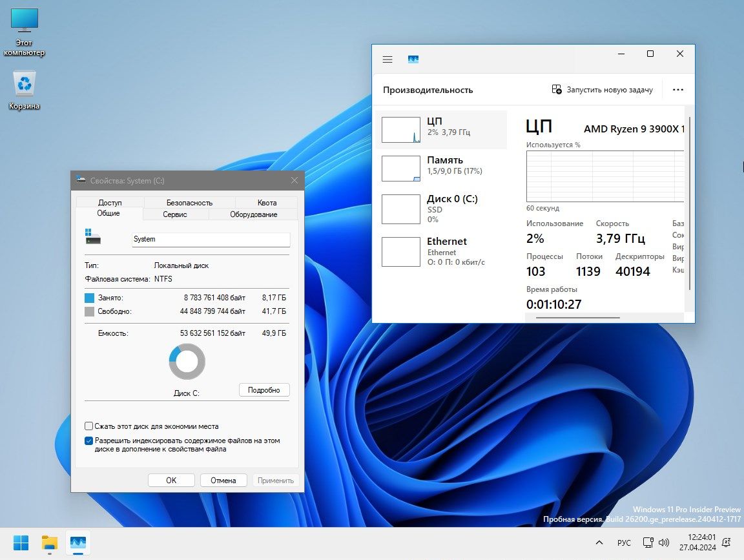
Task: Click the 103 processes count
Action: [535, 271]
